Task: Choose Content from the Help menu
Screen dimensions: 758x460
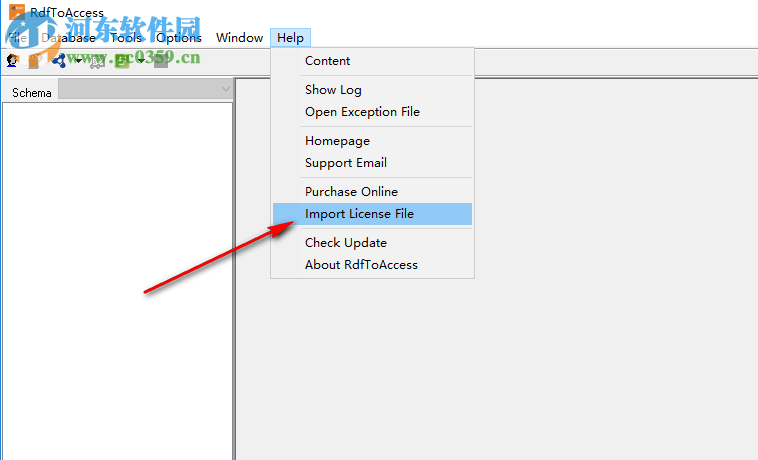Action: point(372,61)
